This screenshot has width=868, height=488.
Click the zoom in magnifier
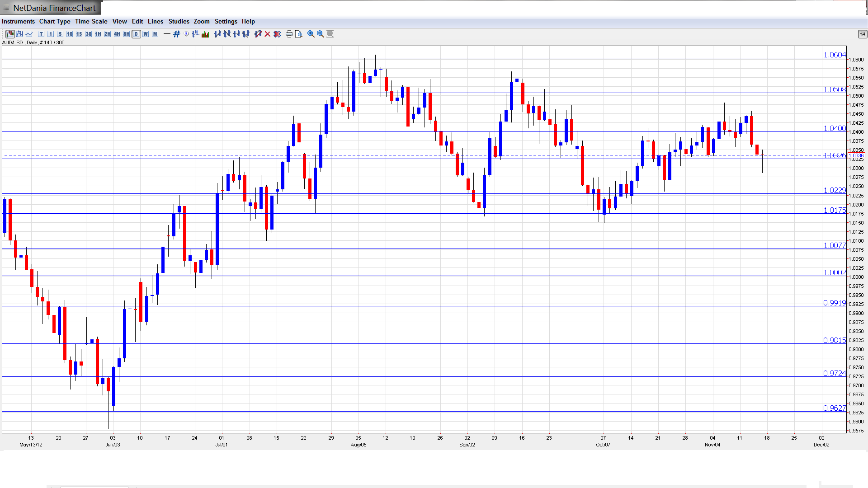311,34
